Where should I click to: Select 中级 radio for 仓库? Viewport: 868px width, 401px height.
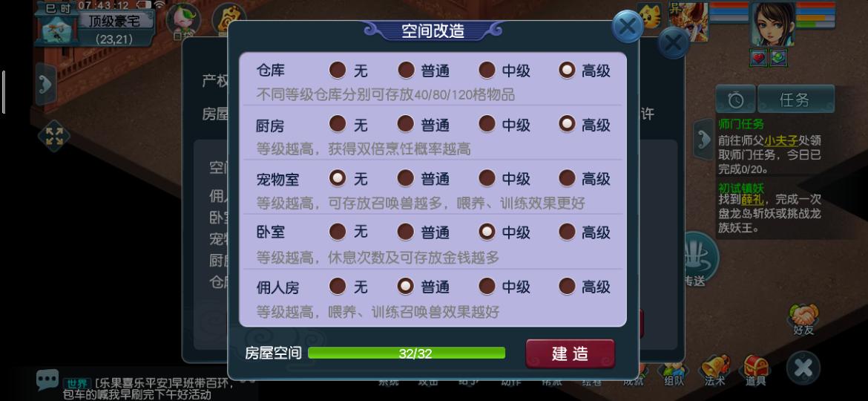point(487,70)
